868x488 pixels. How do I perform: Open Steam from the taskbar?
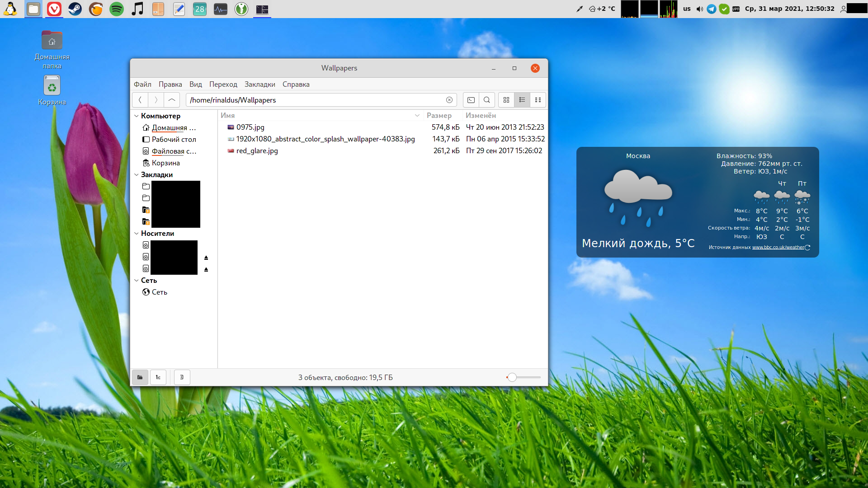pos(75,9)
